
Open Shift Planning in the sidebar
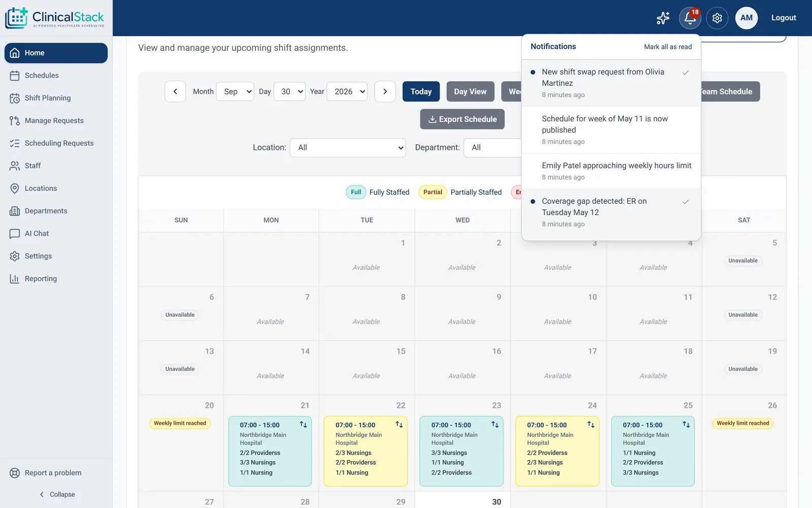point(56,98)
